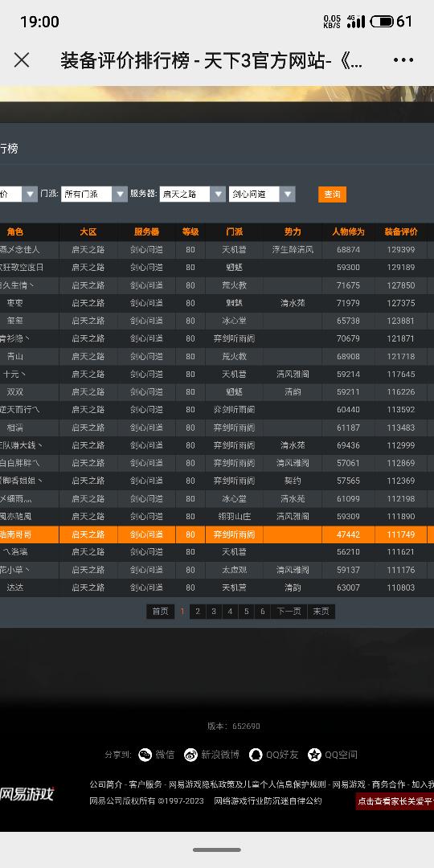
Task: Expand the partially visible dropdown ending in 价
Action: tap(18, 194)
